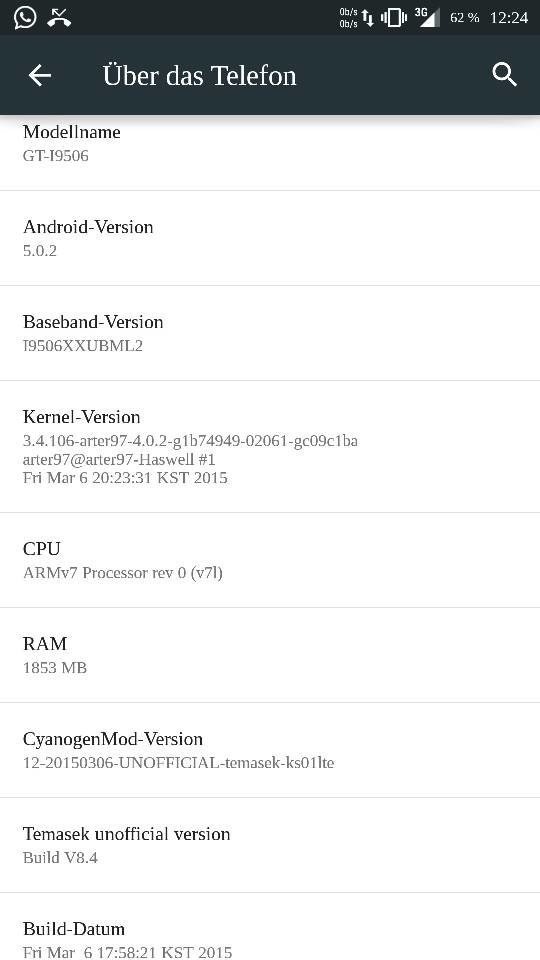Tap the Kernel-Version entry
Screen dimensions: 540x960
coord(270,446)
